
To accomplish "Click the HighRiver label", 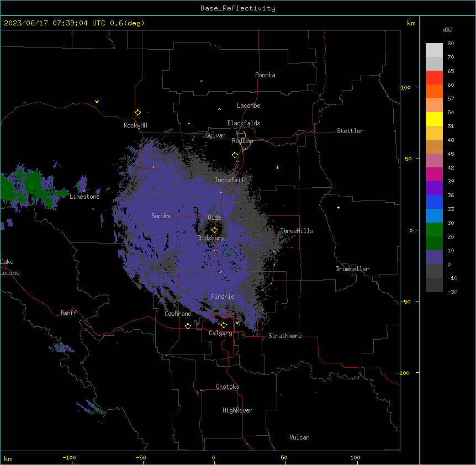I will 237,410.
